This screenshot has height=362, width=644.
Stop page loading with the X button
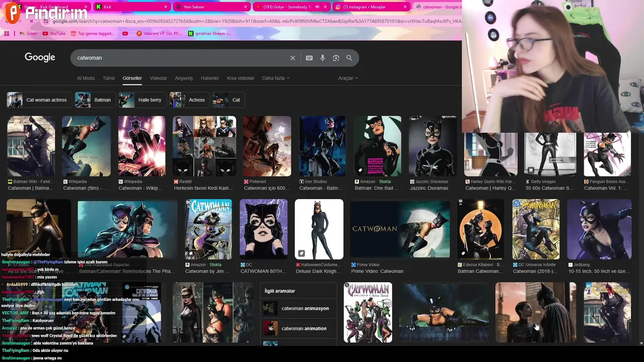31,21
